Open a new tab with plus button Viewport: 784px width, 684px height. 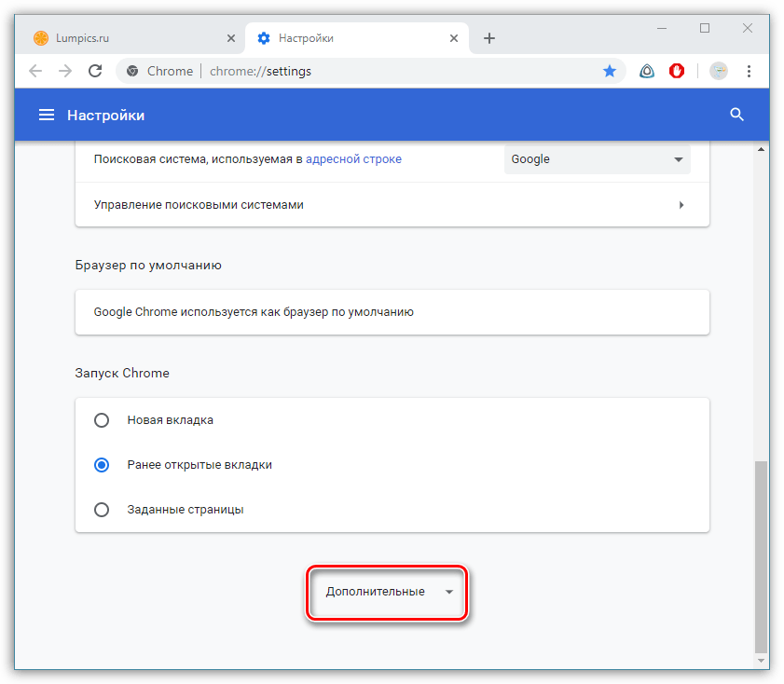(x=489, y=38)
